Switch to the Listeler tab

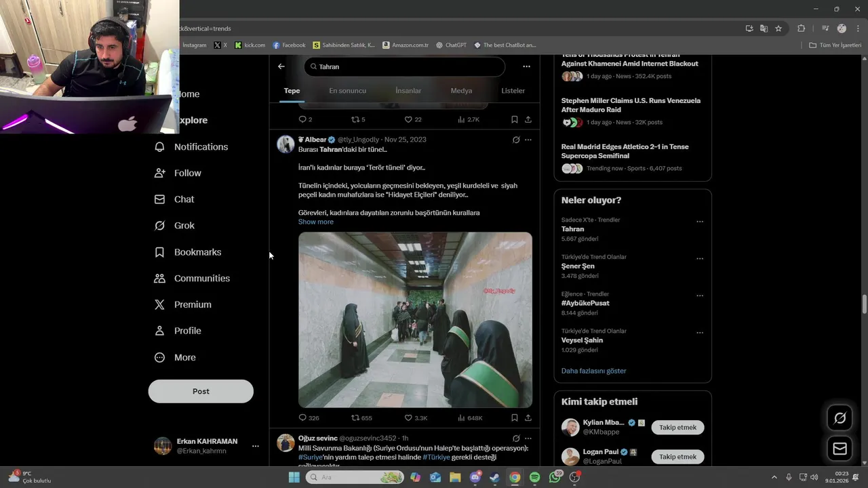pos(513,91)
